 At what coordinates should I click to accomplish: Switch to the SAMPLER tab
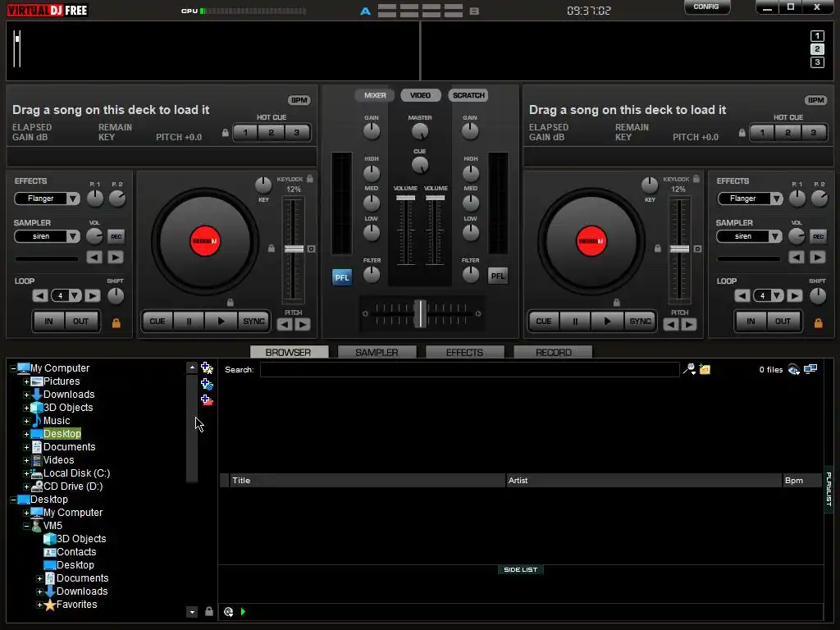pyautogui.click(x=377, y=352)
